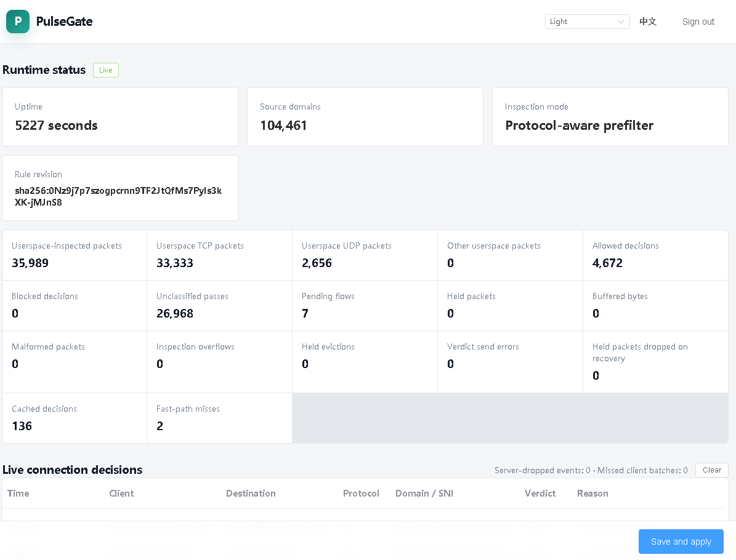736x560 pixels.
Task: Click the PulseGate logo icon
Action: click(x=18, y=22)
